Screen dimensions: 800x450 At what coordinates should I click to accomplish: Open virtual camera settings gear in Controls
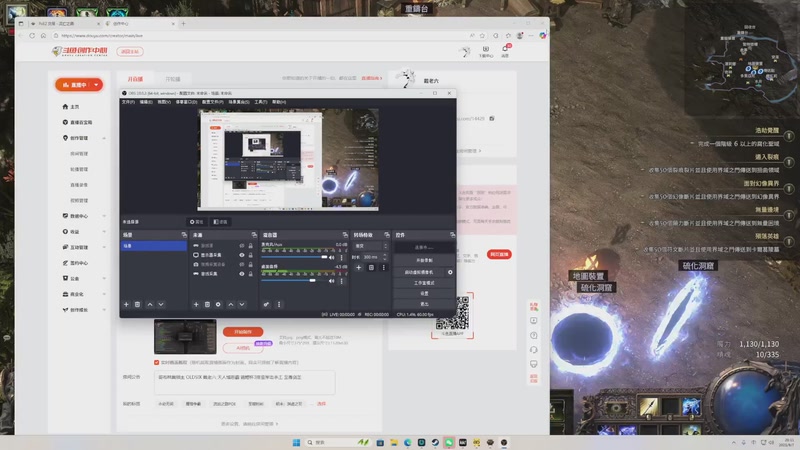[450, 272]
